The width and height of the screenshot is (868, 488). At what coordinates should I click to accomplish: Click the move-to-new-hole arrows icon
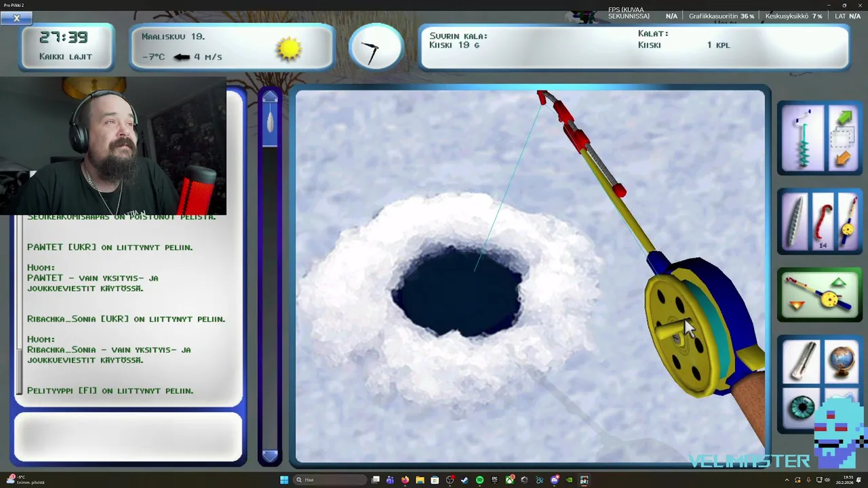(843, 139)
